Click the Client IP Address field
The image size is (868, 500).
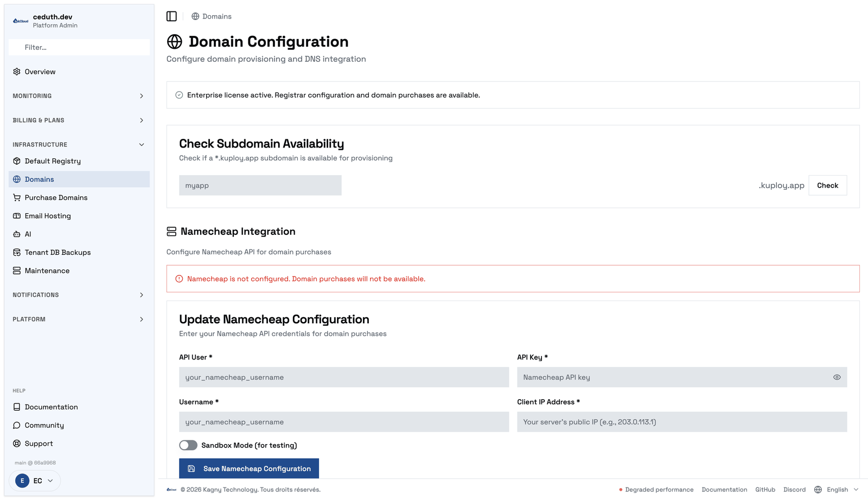pos(682,422)
